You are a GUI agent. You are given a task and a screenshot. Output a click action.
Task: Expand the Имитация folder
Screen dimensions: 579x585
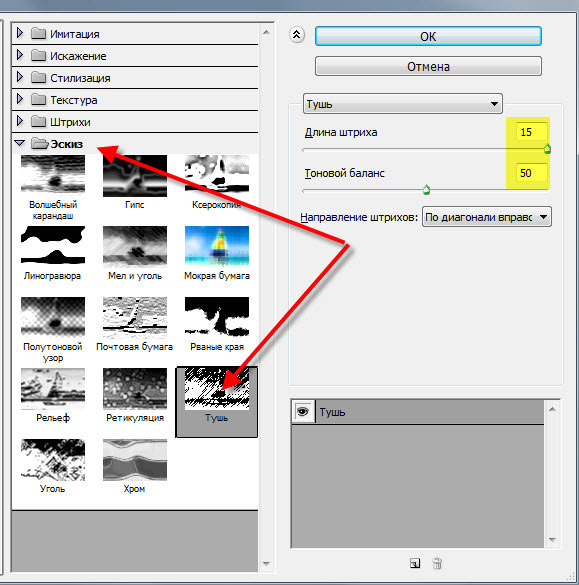20,34
